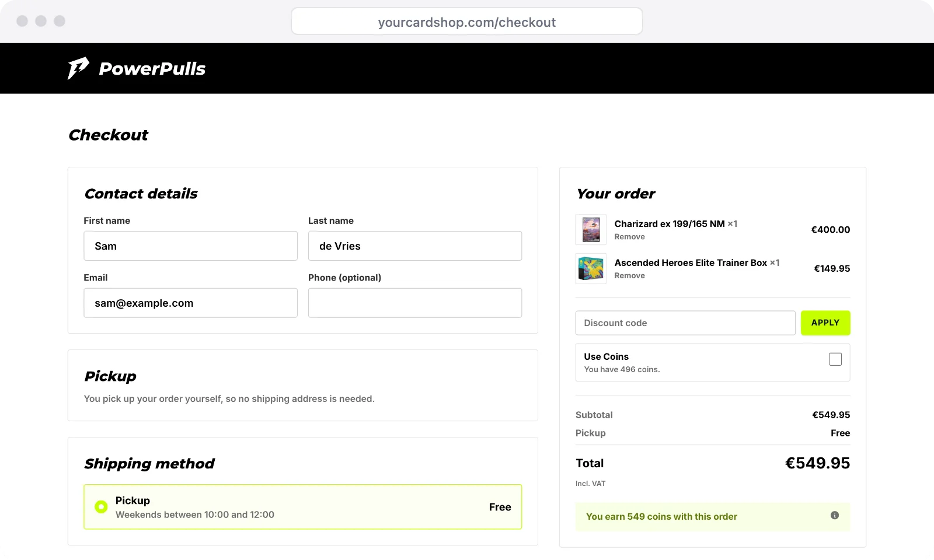Apply the discount code
The height and width of the screenshot is (560, 934).
(825, 323)
